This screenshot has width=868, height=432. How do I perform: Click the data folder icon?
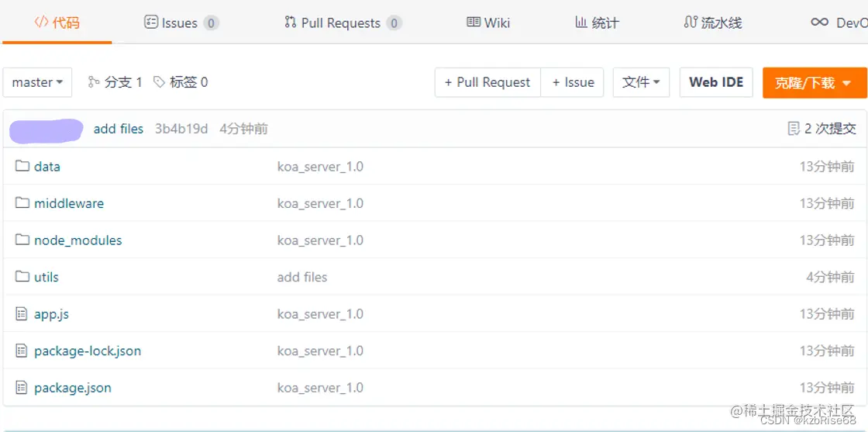[22, 166]
